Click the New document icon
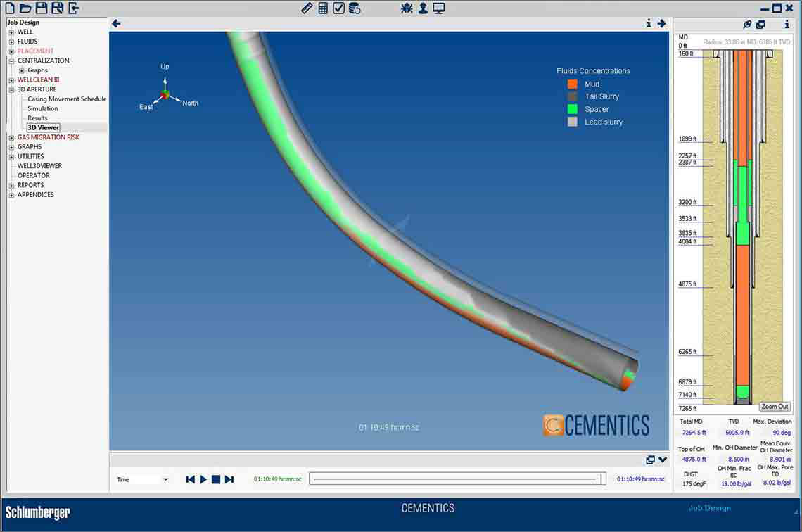This screenshot has width=802, height=532. coord(8,8)
